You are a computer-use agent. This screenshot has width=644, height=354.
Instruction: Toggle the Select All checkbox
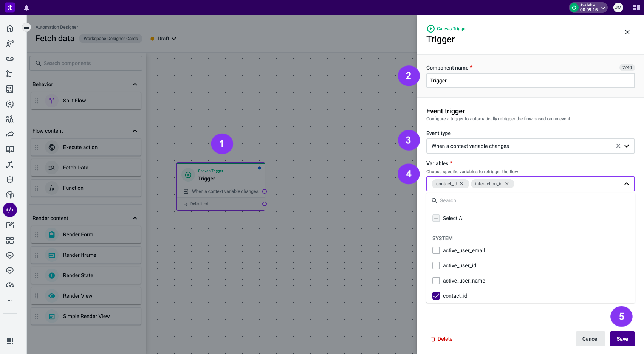click(x=436, y=218)
